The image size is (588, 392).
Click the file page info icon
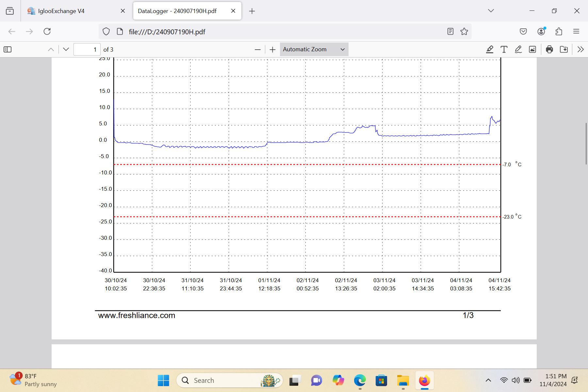coord(120,32)
